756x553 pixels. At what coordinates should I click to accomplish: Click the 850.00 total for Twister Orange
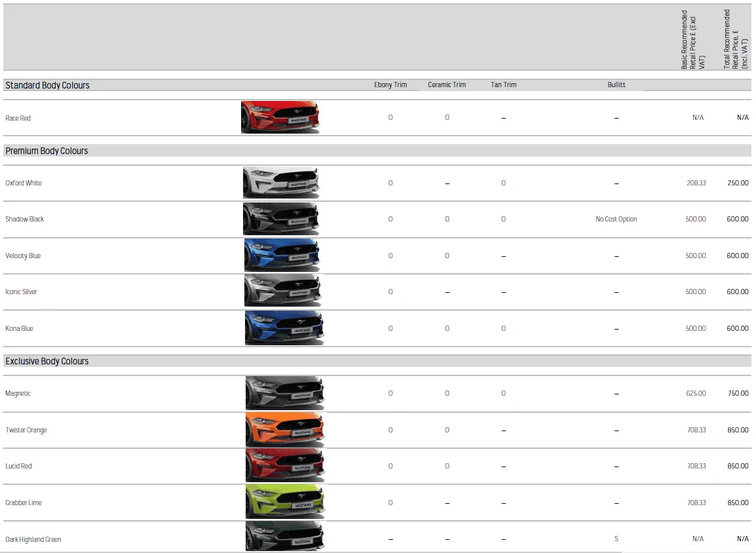(x=738, y=430)
